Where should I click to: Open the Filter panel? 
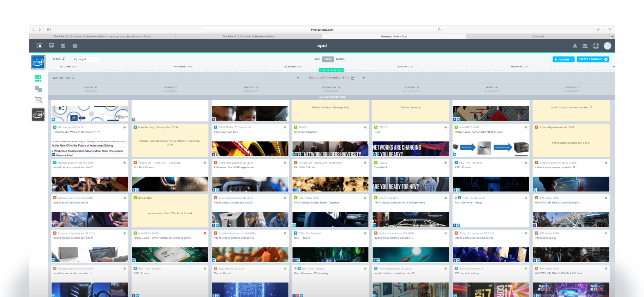(59, 59)
